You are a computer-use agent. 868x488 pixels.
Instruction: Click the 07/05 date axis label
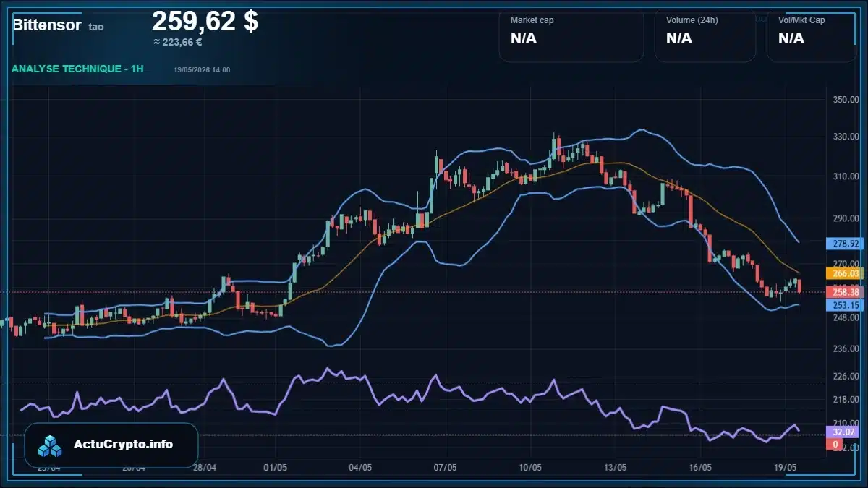coord(445,468)
